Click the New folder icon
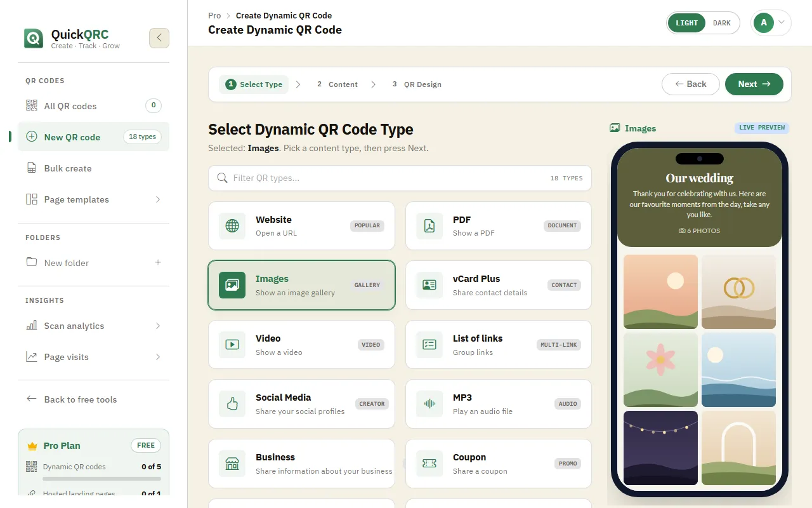This screenshot has width=812, height=508. [31, 262]
